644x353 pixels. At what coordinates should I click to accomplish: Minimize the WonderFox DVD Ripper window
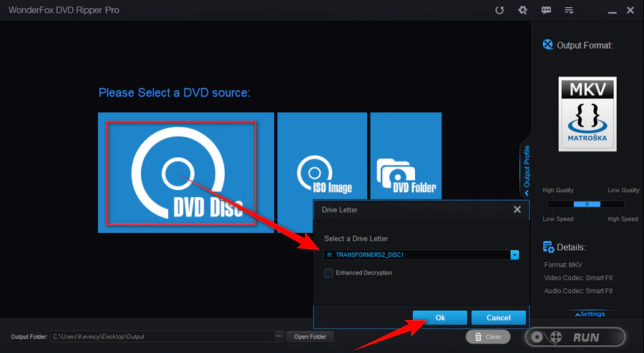(613, 11)
